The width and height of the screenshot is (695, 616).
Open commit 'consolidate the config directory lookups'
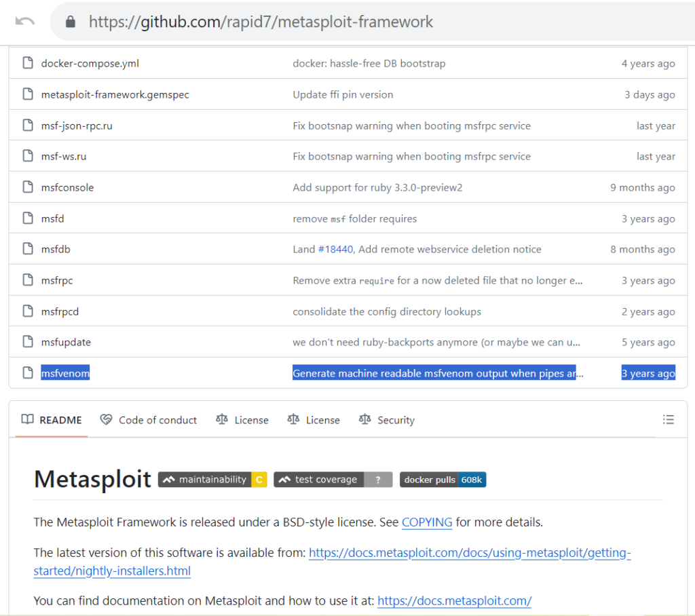(x=387, y=311)
